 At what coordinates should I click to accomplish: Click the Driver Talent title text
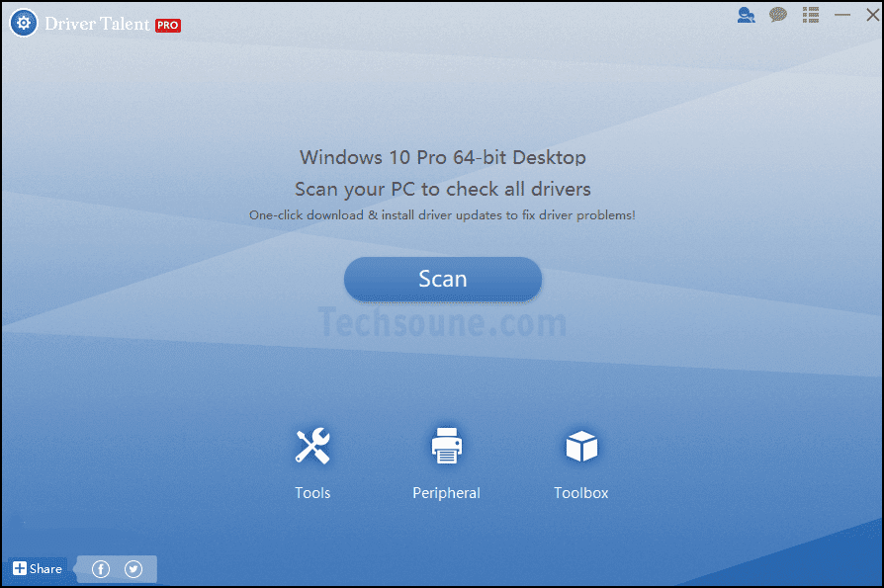coord(98,24)
